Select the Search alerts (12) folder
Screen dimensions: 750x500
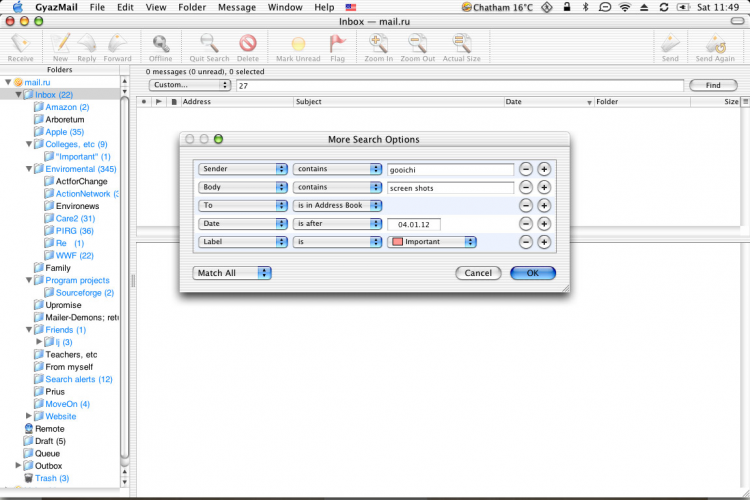(x=78, y=379)
